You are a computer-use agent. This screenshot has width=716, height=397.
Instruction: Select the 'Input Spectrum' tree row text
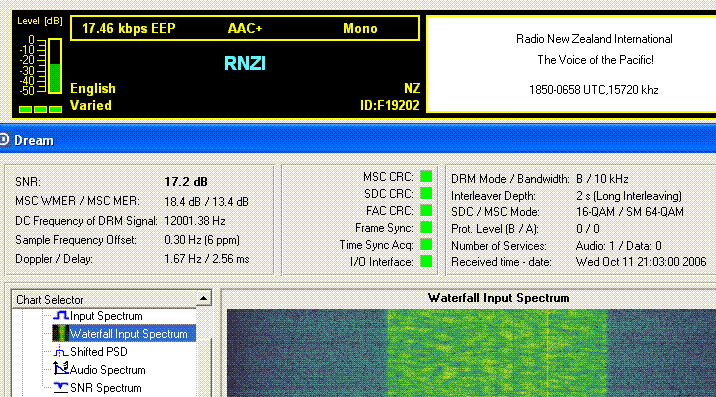pos(106,316)
